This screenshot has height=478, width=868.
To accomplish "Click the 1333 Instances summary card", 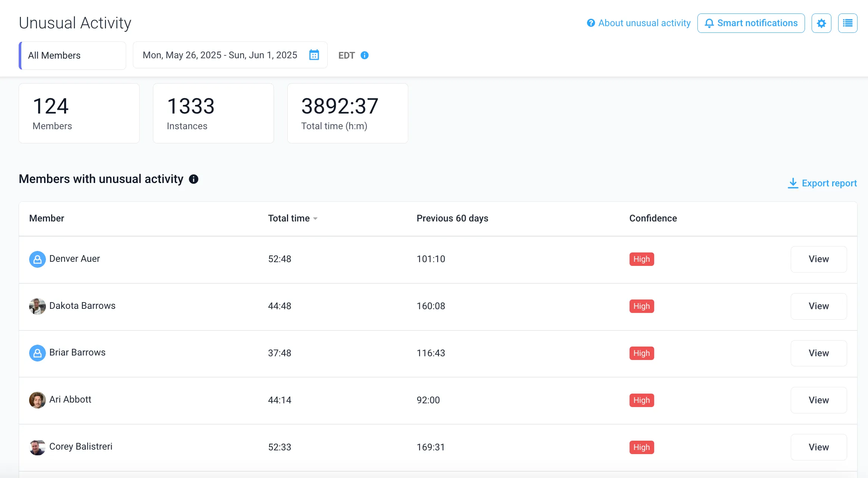I will pyautogui.click(x=213, y=113).
